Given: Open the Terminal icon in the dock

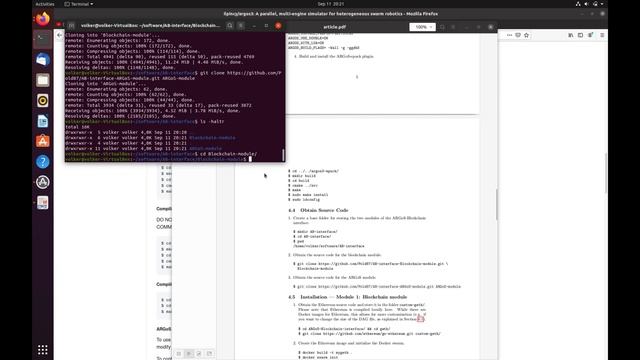Looking at the screenshot, I should pyautogui.click(x=42, y=39).
